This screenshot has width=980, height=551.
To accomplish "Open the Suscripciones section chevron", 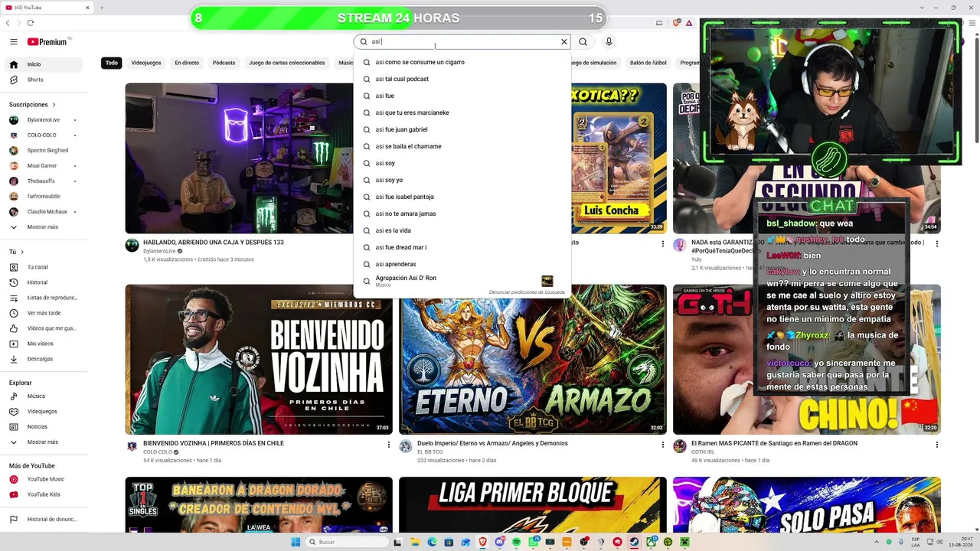I will click(54, 105).
